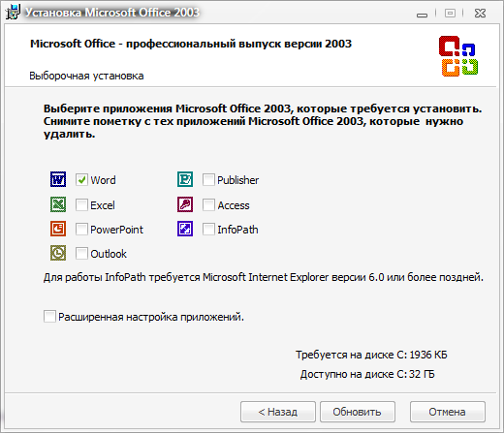Image resolution: width=504 pixels, height=434 pixels.
Task: Click the Excel application icon
Action: click(58, 204)
